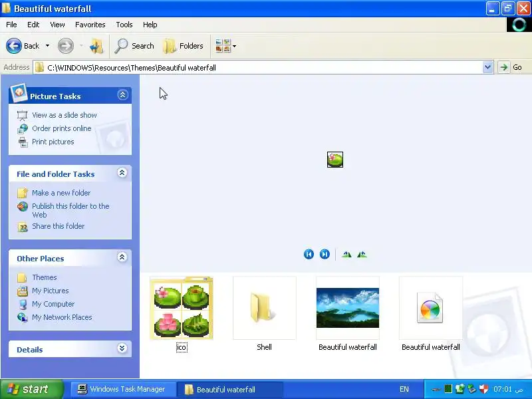This screenshot has height=399, width=532.
Task: Click the Order prints globe icon
Action: (x=23, y=129)
